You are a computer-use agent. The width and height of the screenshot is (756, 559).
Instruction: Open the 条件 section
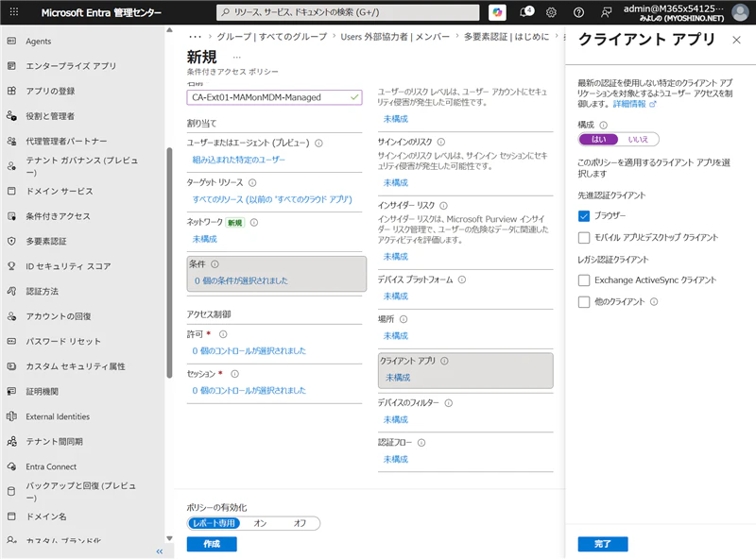pyautogui.click(x=277, y=273)
